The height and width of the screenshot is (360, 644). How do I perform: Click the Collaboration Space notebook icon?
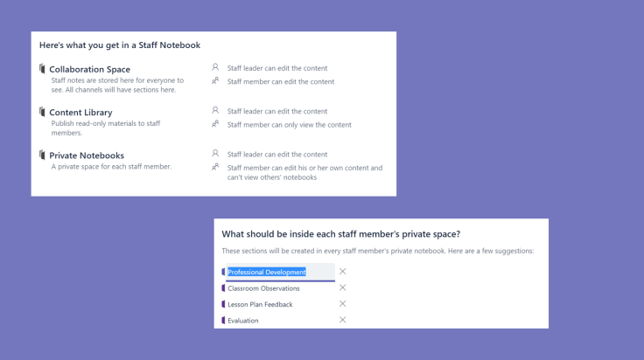[x=42, y=68]
